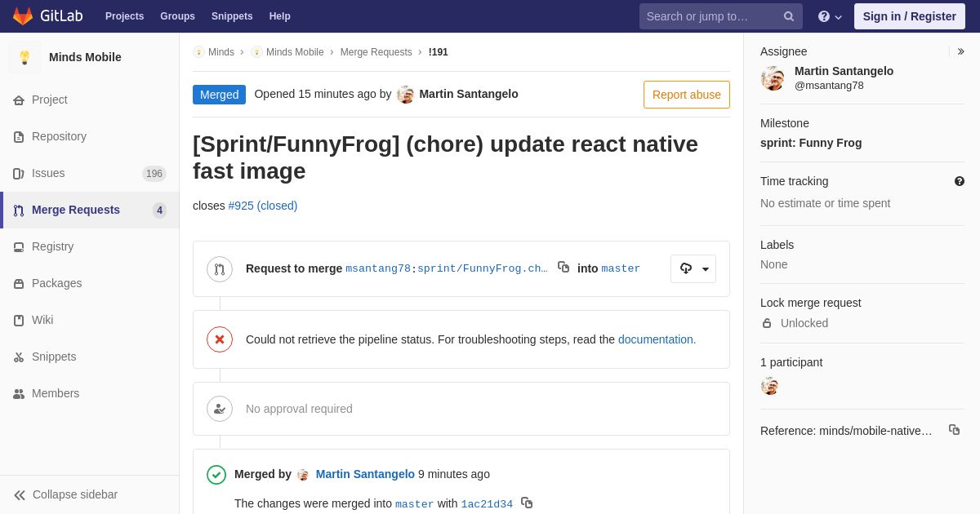The height and width of the screenshot is (514, 980).
Task: Click the approval user-check icon
Action: [x=220, y=409]
